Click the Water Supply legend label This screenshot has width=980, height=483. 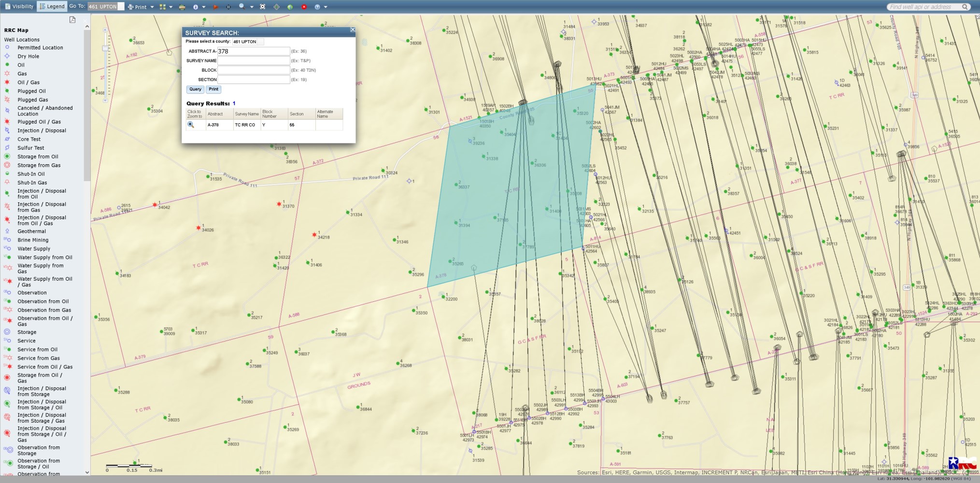tap(34, 249)
